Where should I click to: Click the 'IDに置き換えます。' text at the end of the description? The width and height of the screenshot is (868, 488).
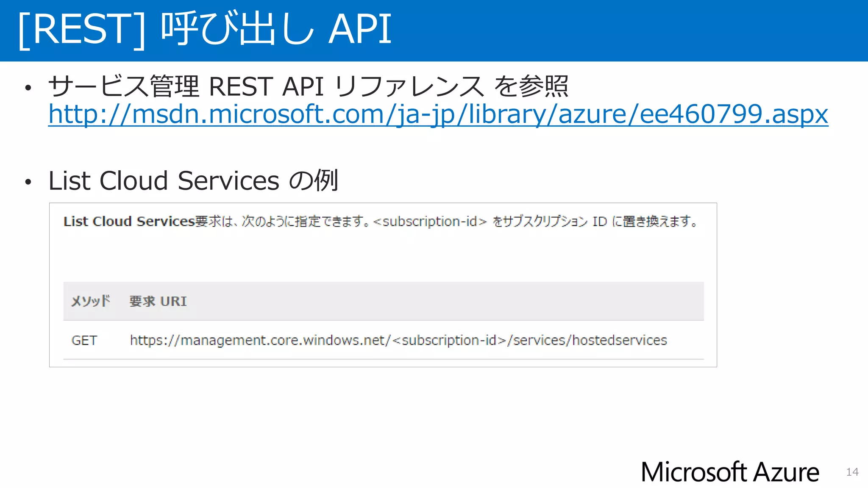(x=645, y=221)
